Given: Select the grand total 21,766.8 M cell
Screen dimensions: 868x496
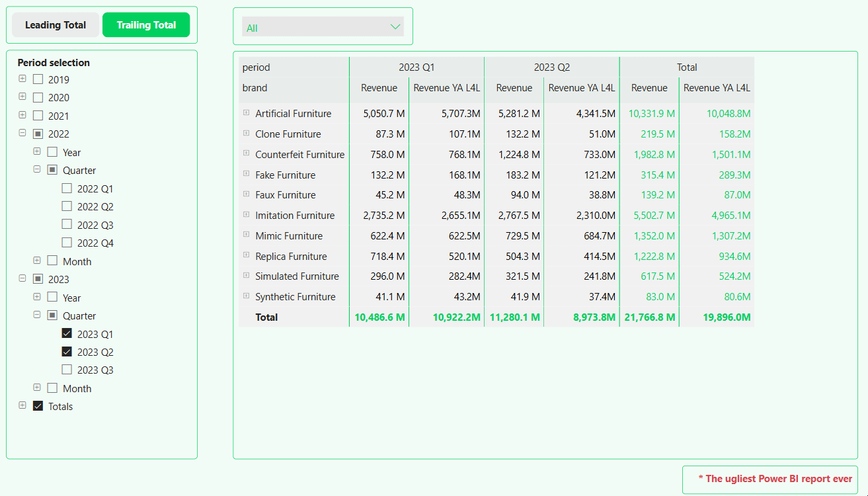Looking at the screenshot, I should (650, 317).
